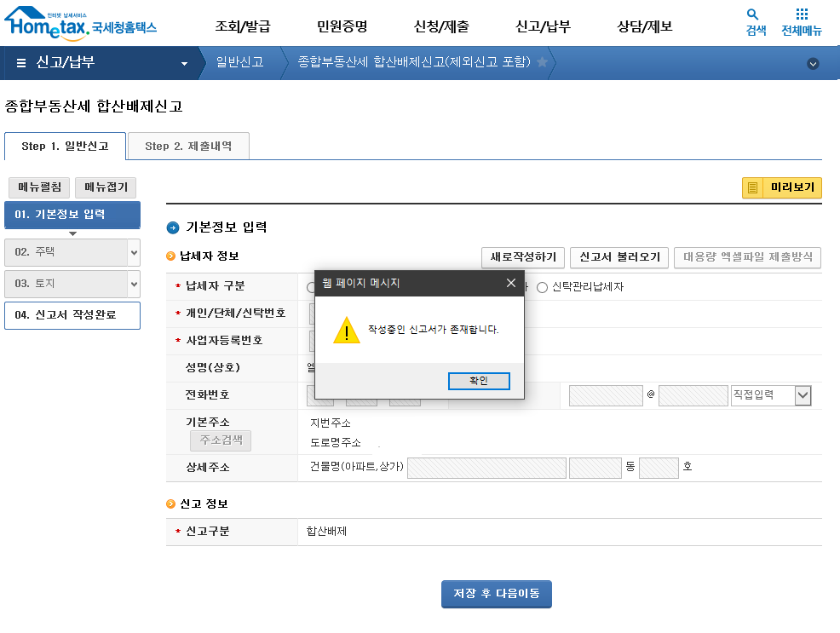
Task: Click the 지번주소 label
Action: pyautogui.click(x=331, y=423)
